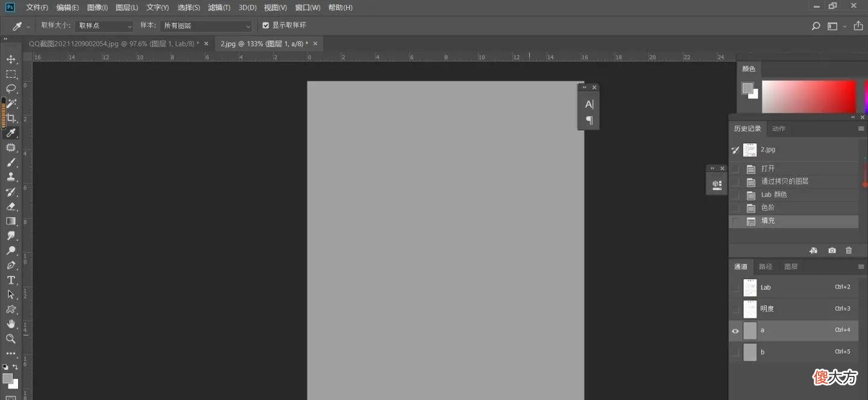Image resolution: width=868 pixels, height=400 pixels.
Task: Select the Gradient tool
Action: (x=11, y=221)
